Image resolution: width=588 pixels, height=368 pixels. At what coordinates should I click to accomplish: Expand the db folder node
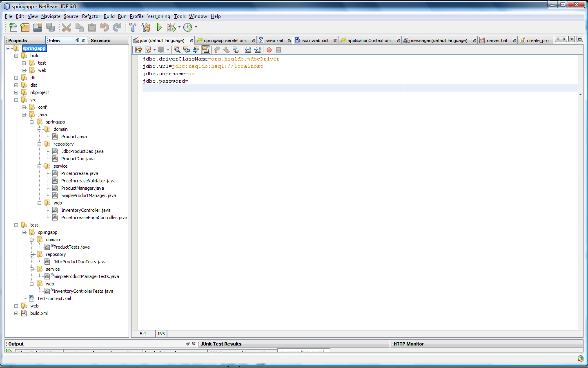coord(16,78)
